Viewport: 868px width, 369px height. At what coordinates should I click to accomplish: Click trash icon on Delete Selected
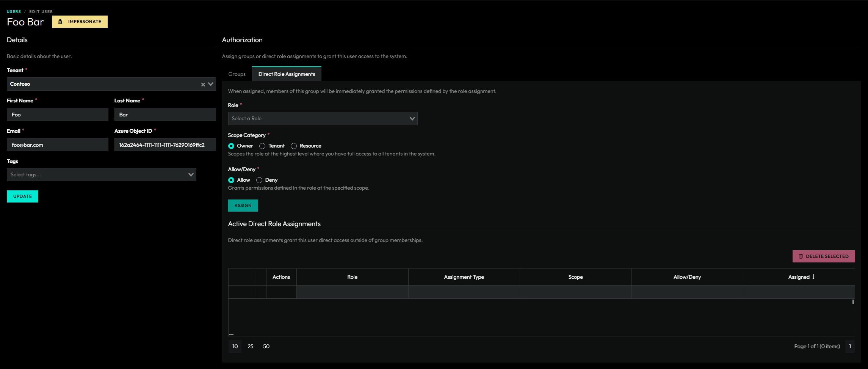click(x=801, y=256)
